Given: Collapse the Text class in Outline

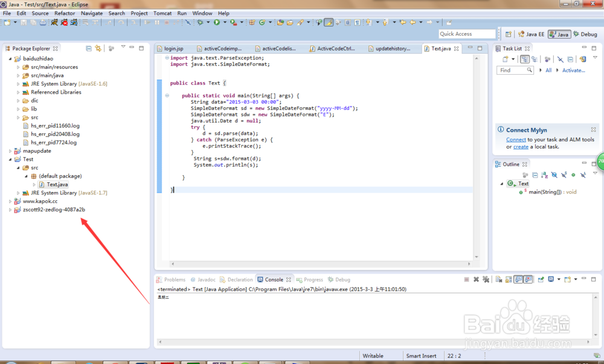Looking at the screenshot, I should pyautogui.click(x=502, y=184).
